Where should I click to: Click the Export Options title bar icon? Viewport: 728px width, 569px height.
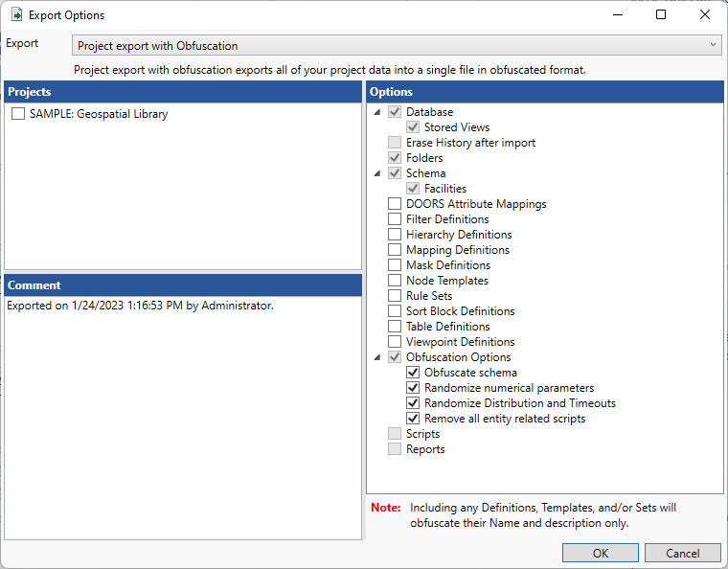(x=16, y=15)
